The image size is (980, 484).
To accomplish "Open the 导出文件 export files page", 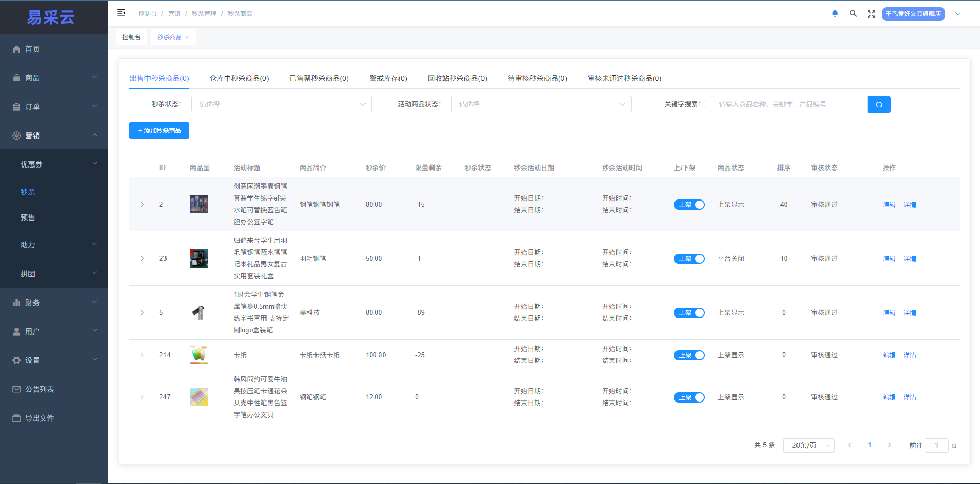I will click(40, 418).
